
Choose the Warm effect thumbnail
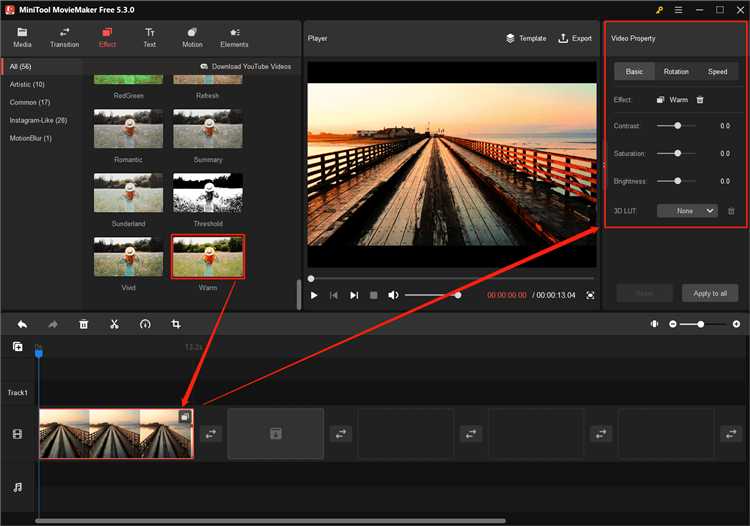208,256
